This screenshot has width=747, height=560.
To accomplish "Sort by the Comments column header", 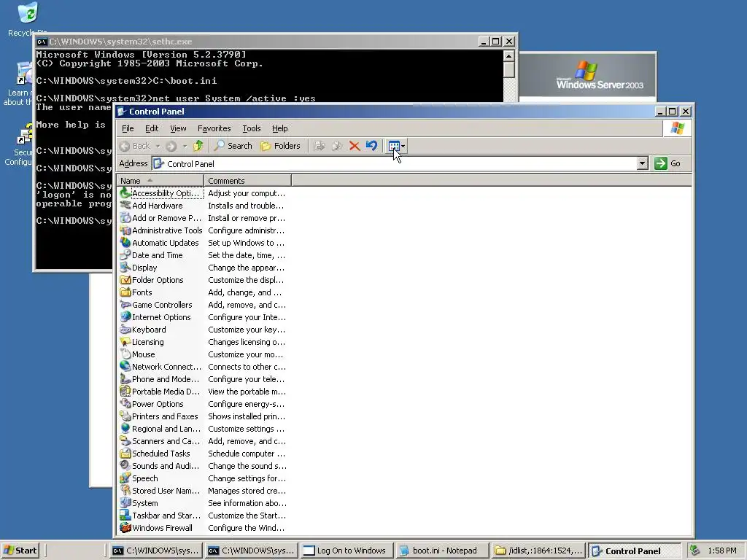I will 247,181.
